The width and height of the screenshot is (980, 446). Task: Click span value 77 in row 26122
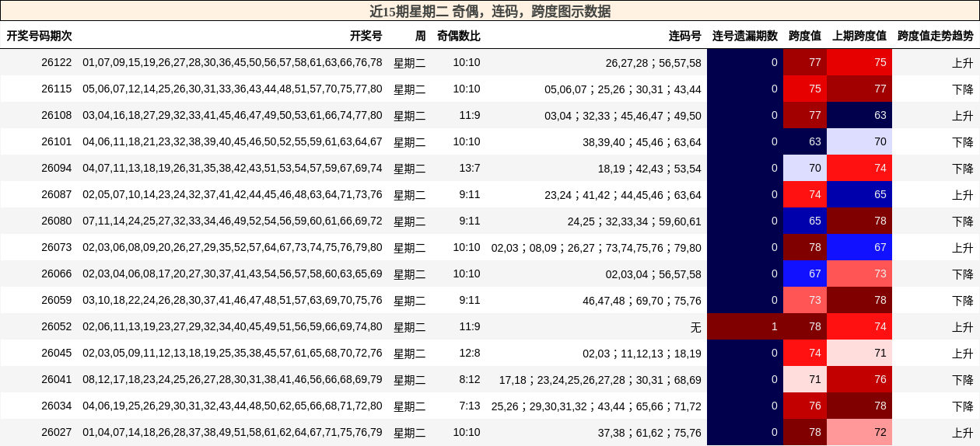click(805, 62)
